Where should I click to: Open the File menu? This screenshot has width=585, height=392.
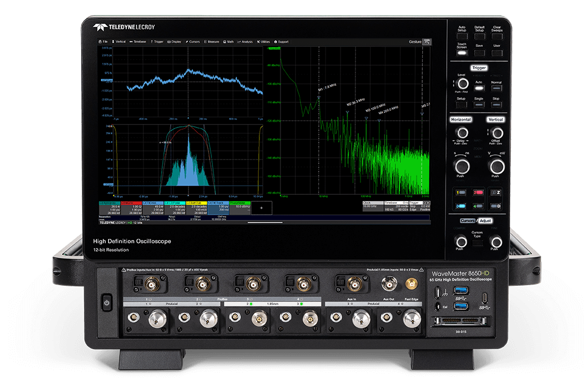(103, 42)
